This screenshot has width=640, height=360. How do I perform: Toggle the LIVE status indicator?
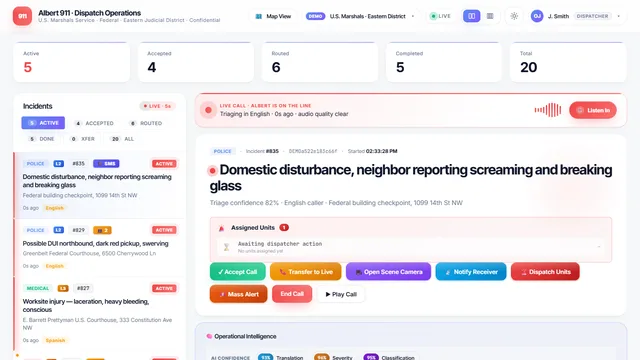pos(440,16)
